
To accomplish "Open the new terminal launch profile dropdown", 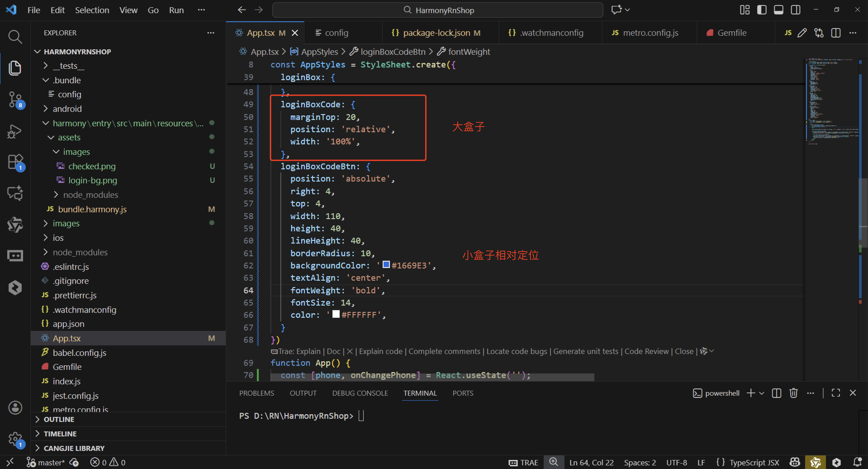I will (x=761, y=393).
